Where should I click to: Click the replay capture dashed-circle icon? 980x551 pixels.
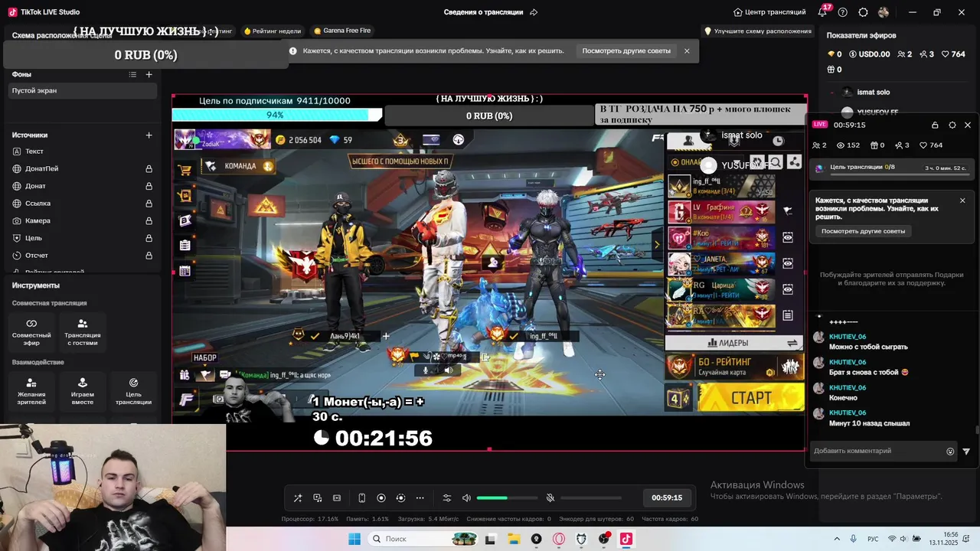click(400, 498)
